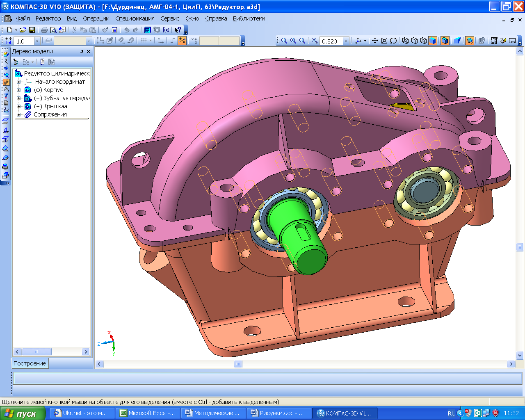Zoom in with the plus magnifier
Image resolution: width=525 pixels, height=420 pixels.
coord(293,41)
